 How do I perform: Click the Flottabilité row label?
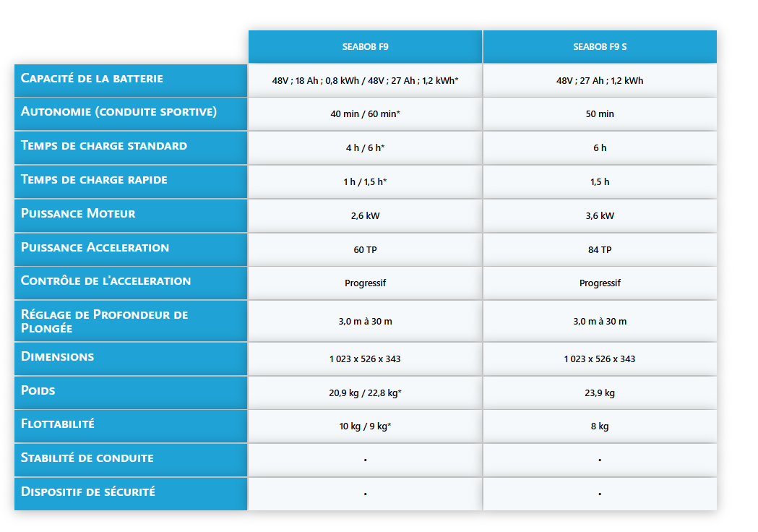[x=58, y=424]
